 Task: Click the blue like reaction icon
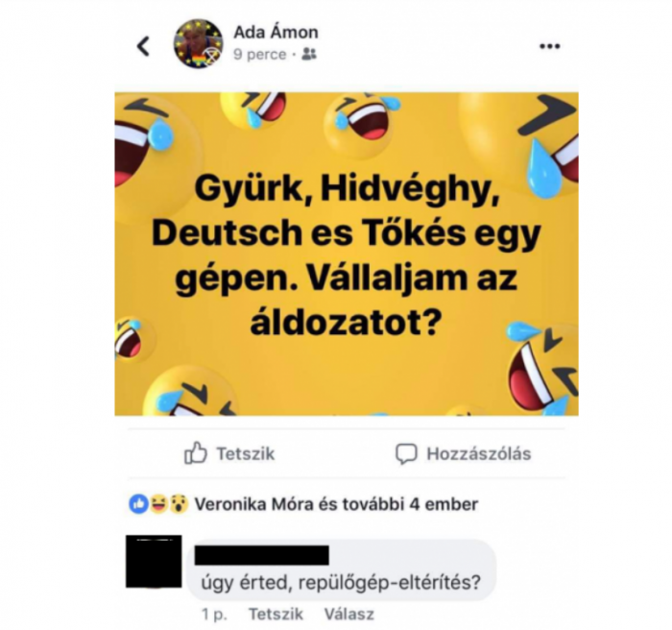[x=138, y=504]
